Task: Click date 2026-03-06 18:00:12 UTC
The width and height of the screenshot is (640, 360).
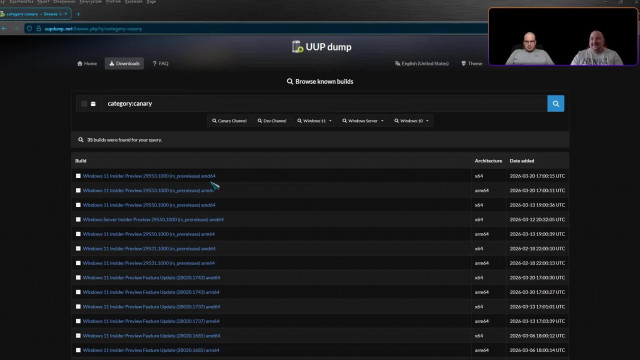Action: coord(537,336)
